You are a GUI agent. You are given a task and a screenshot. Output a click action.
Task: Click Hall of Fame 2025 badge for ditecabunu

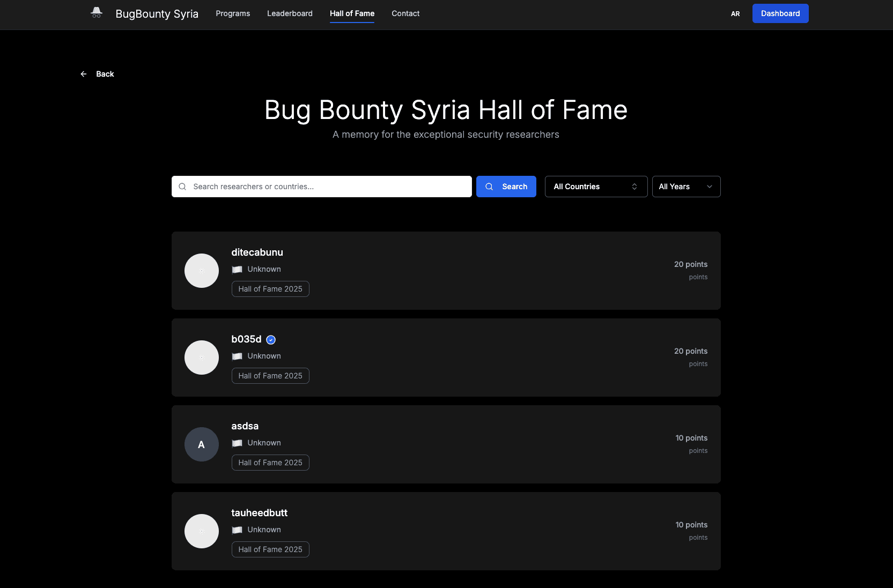pos(270,289)
